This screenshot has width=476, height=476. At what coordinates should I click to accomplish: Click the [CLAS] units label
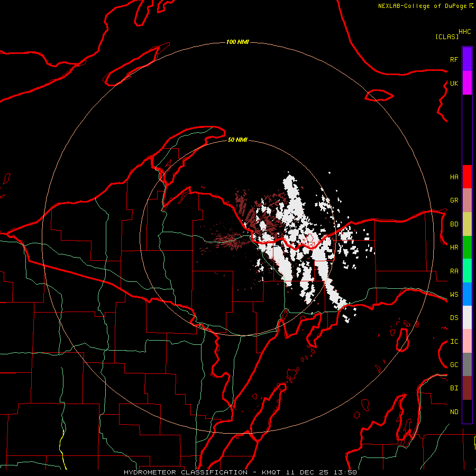coord(447,36)
